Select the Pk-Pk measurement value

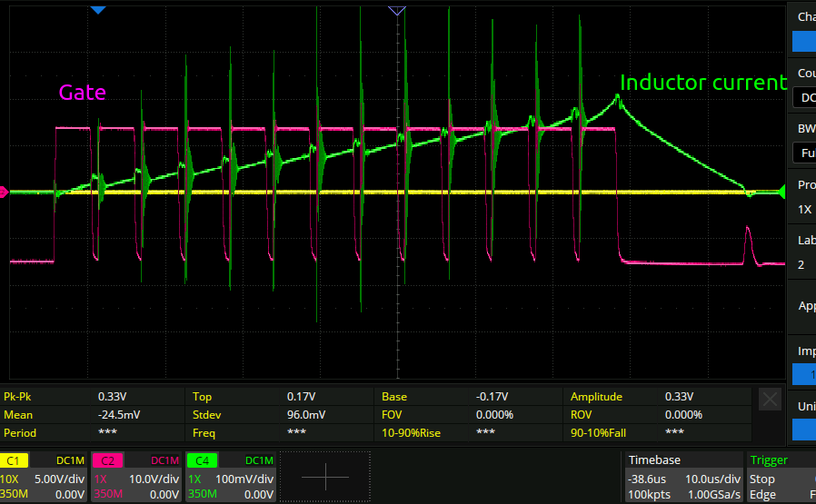pyautogui.click(x=113, y=397)
